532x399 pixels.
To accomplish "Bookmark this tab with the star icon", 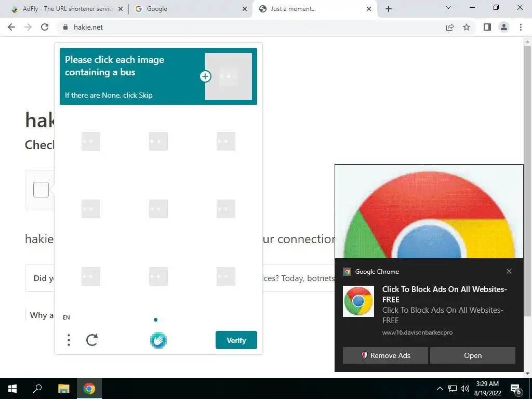I will point(467,27).
